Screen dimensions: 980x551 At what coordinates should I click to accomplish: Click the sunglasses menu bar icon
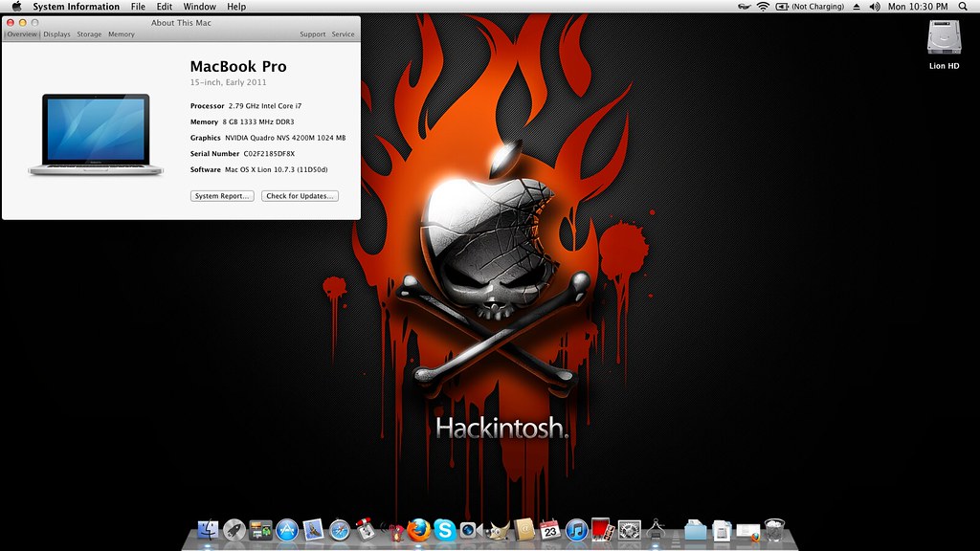pos(744,7)
